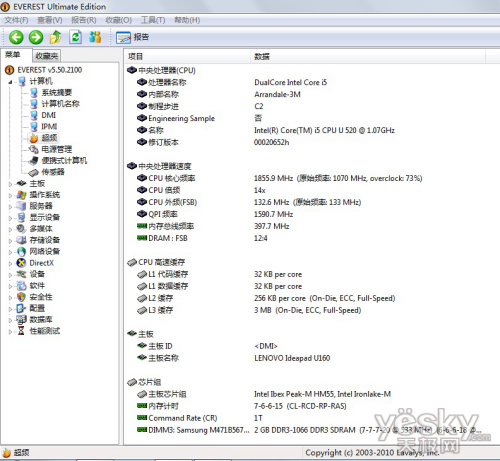Select 系统摘要 in the tree
The height and width of the screenshot is (461, 500).
click(51, 93)
